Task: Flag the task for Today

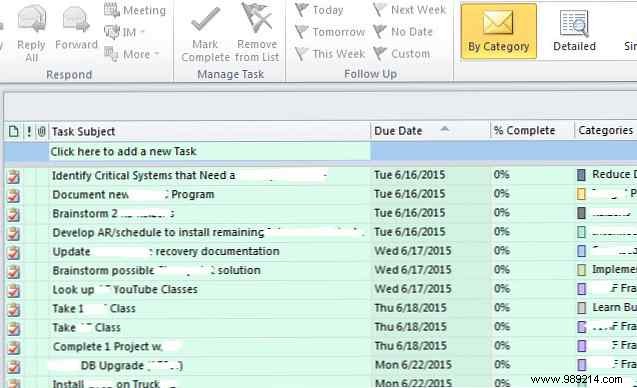Action: tap(319, 10)
